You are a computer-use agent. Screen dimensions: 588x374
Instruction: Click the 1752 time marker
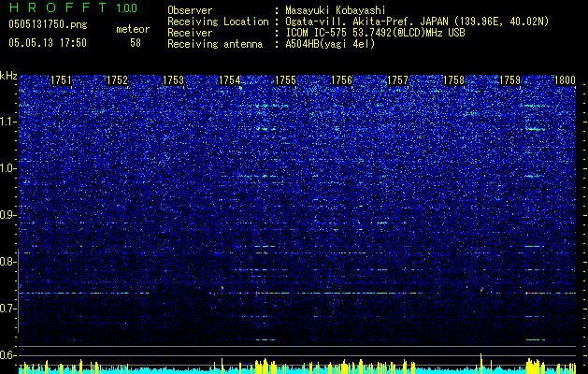click(x=118, y=80)
